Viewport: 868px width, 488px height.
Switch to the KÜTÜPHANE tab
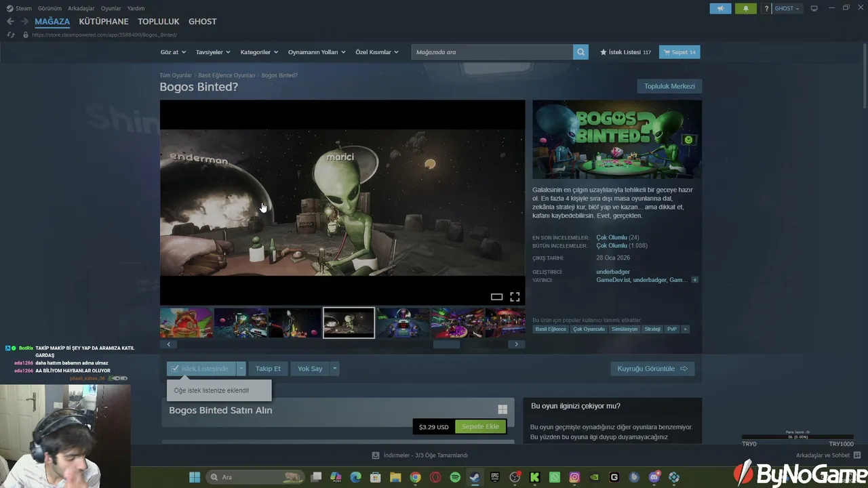pos(104,22)
